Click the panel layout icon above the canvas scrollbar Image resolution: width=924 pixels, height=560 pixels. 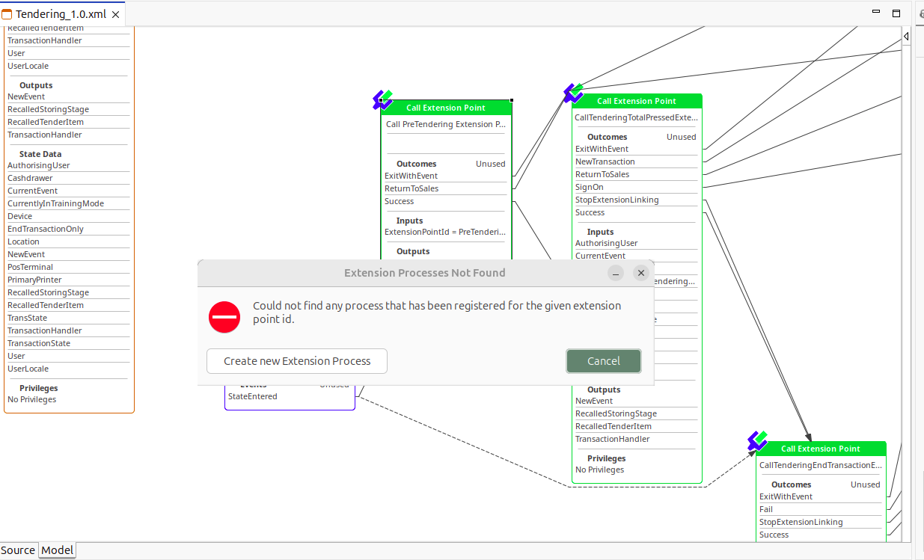point(896,14)
